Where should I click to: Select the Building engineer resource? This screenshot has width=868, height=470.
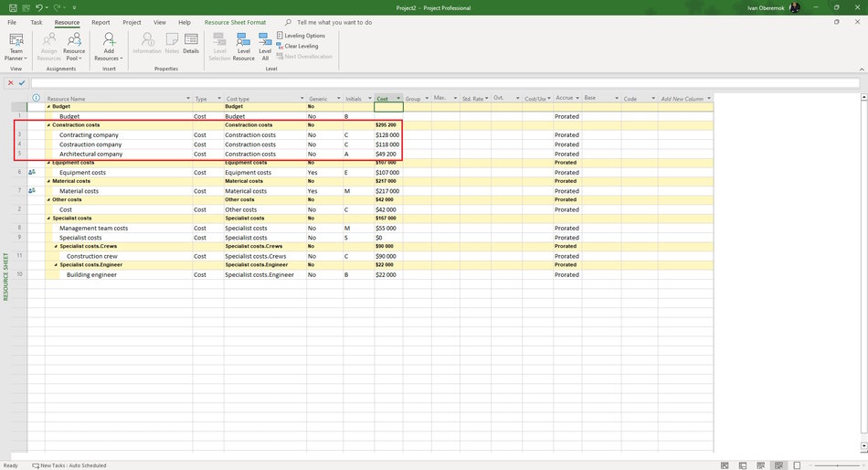click(x=91, y=275)
